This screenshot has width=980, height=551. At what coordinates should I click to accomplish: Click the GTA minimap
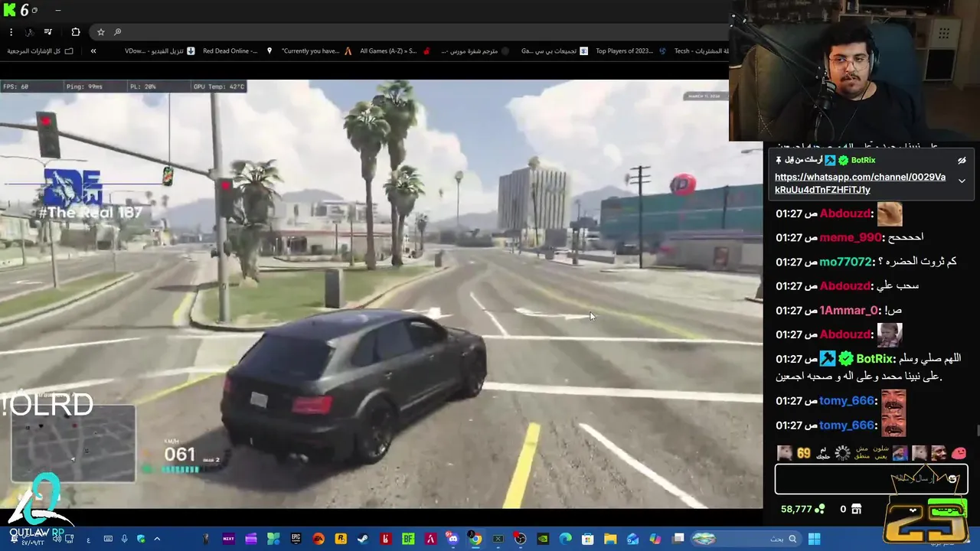tap(73, 444)
